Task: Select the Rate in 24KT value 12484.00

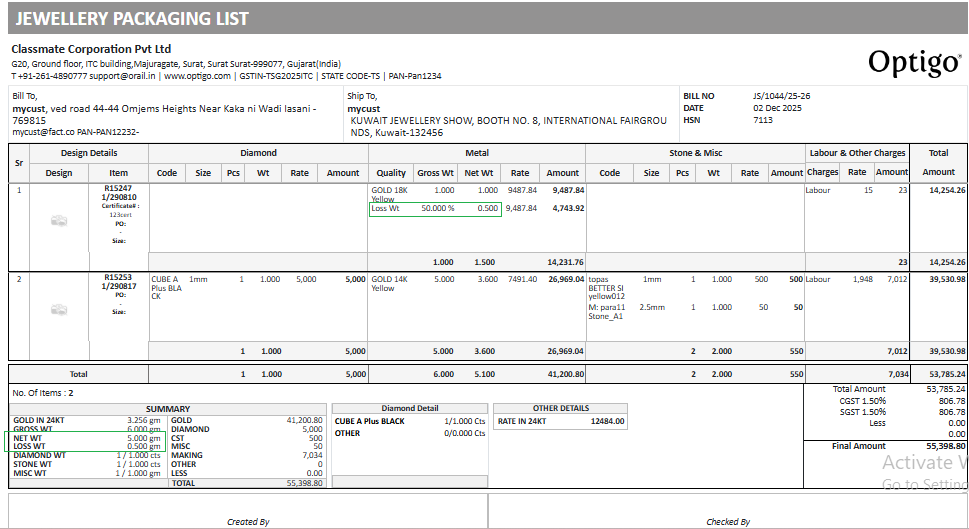Action: (608, 421)
